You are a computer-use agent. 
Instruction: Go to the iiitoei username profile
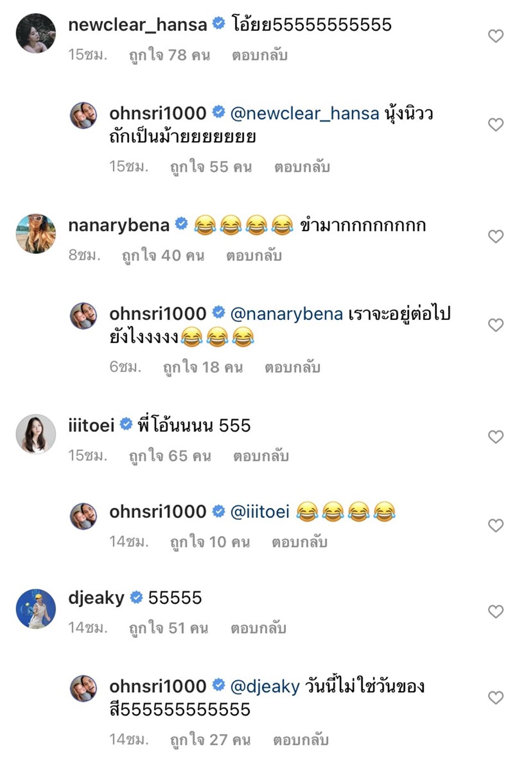(x=91, y=425)
